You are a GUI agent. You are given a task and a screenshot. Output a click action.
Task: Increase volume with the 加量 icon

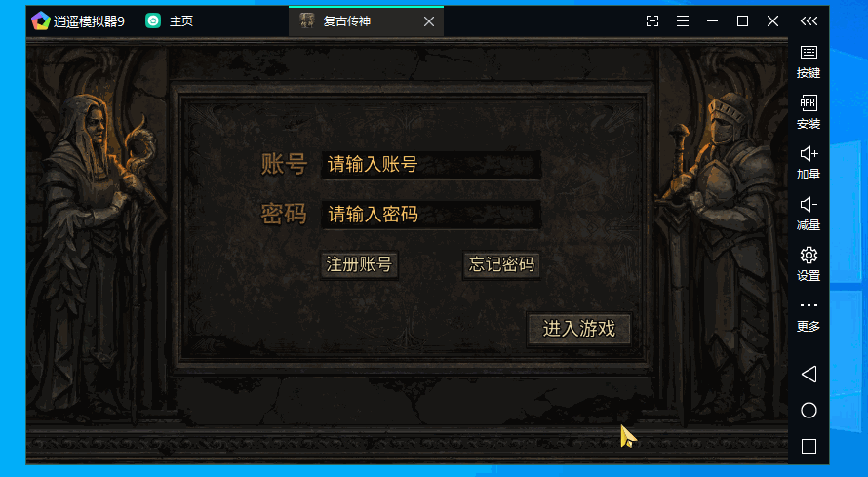coord(809,163)
